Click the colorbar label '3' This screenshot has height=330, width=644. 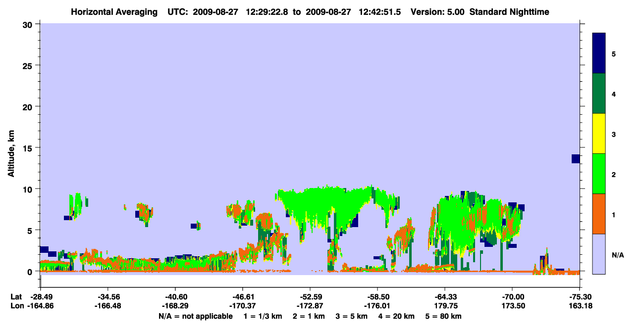tap(613, 134)
